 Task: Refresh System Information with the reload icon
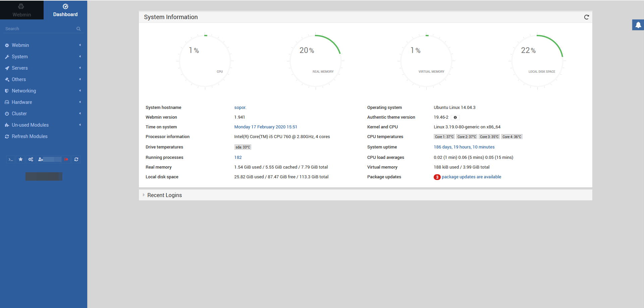tap(586, 17)
